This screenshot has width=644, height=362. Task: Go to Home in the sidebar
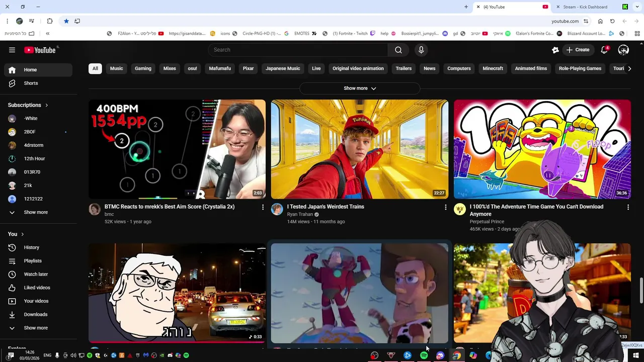tap(38, 70)
